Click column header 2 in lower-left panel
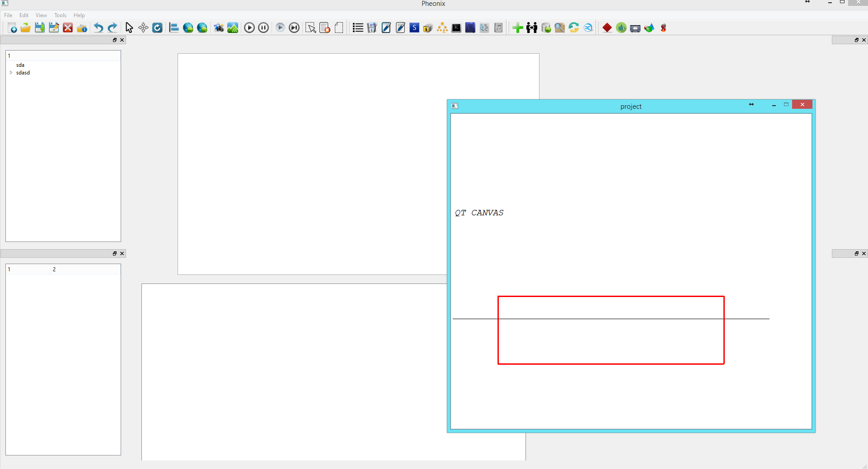 pos(85,269)
